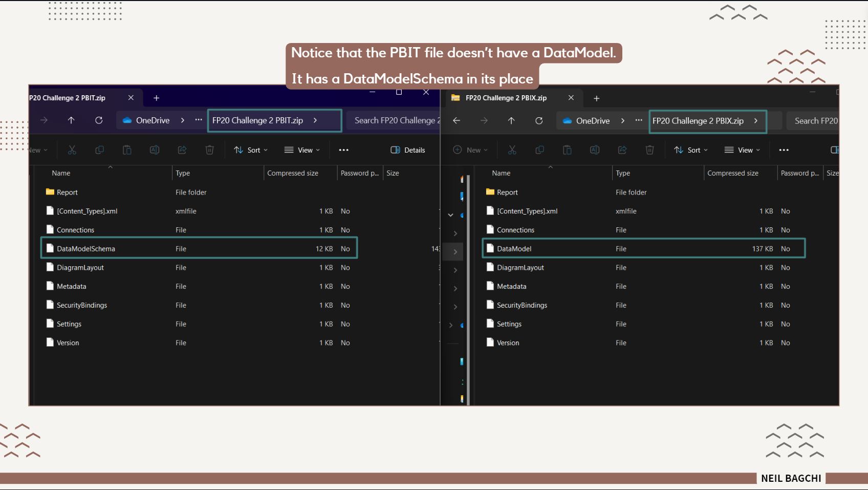Refresh the PBIT zip window
868x490 pixels.
pos(99,120)
